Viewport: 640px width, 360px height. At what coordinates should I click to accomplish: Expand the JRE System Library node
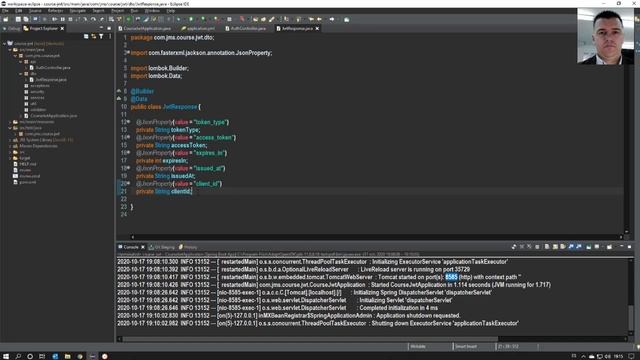point(10,140)
